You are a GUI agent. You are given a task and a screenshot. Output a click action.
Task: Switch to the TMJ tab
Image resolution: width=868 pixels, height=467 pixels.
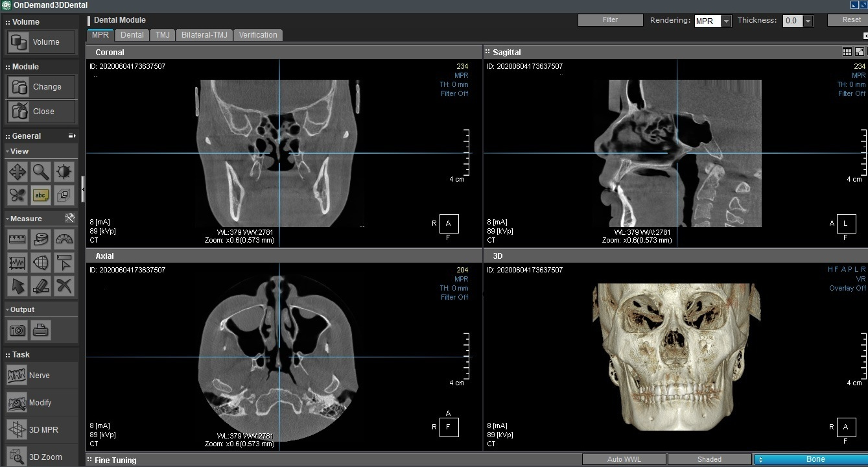click(162, 35)
